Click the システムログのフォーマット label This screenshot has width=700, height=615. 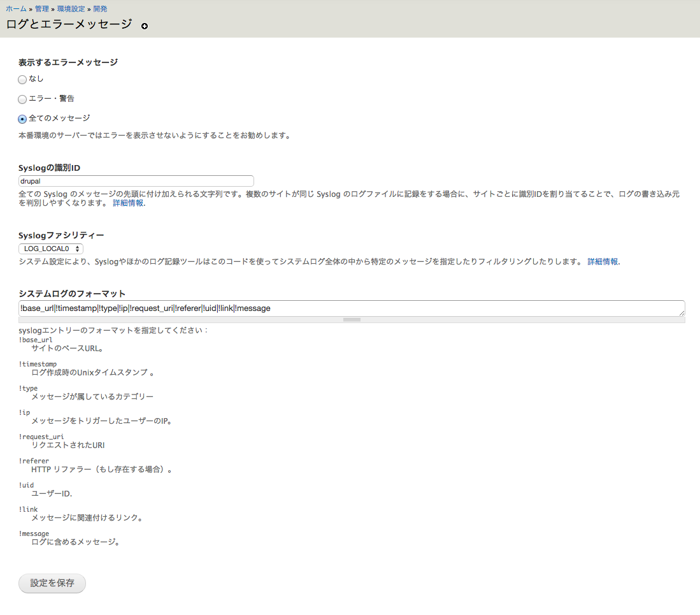[72, 294]
